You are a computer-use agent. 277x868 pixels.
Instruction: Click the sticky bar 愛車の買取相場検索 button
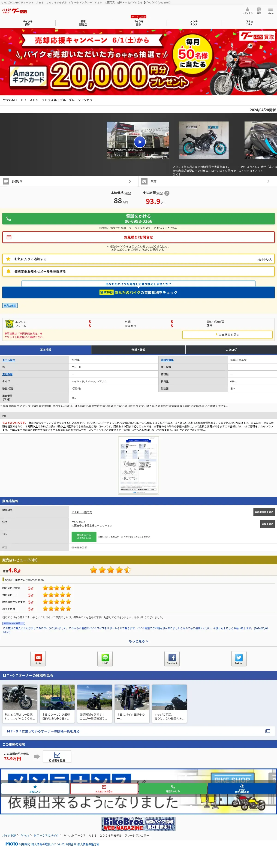coord(242,788)
